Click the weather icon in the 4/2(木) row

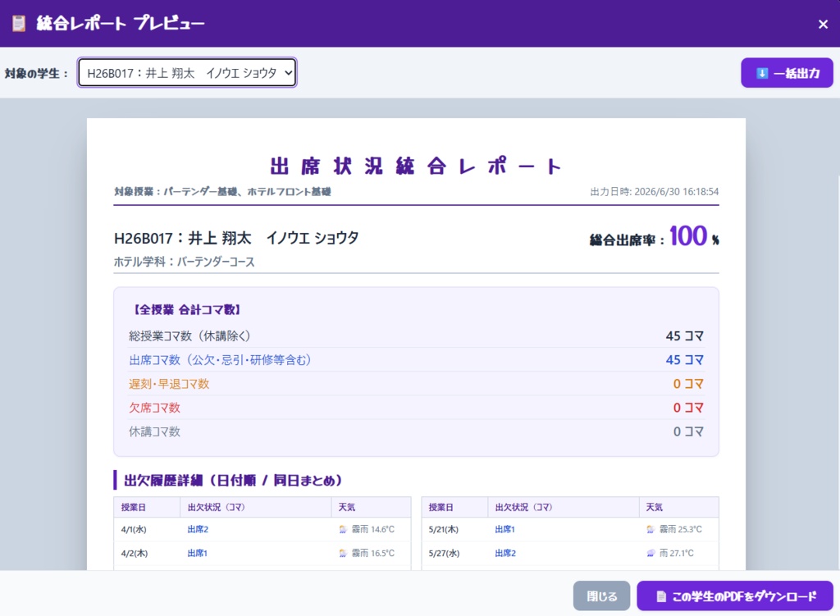(343, 554)
